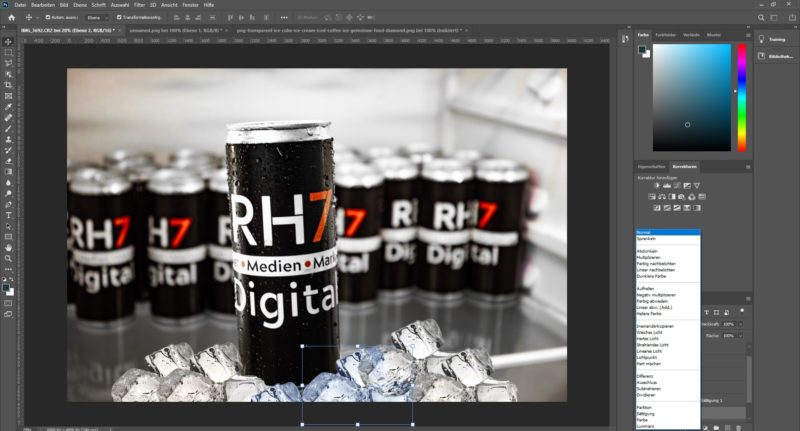Open the search icon at top right
Screen dimensions: 800x431
761,17
